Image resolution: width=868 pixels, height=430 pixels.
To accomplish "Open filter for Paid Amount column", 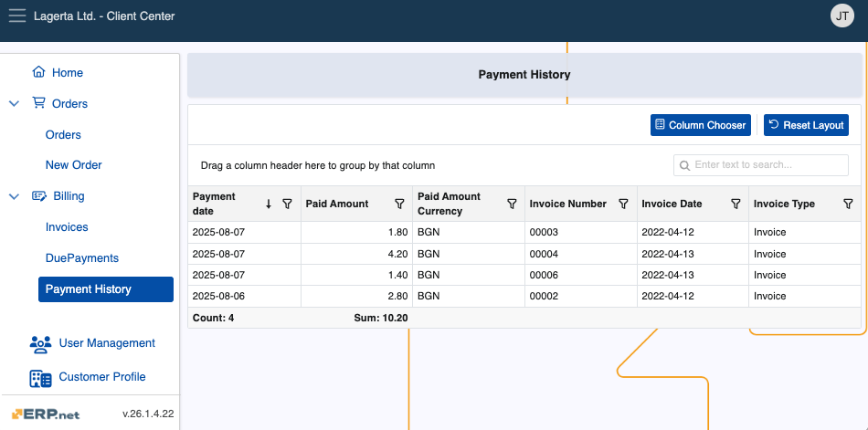I will pyautogui.click(x=399, y=204).
